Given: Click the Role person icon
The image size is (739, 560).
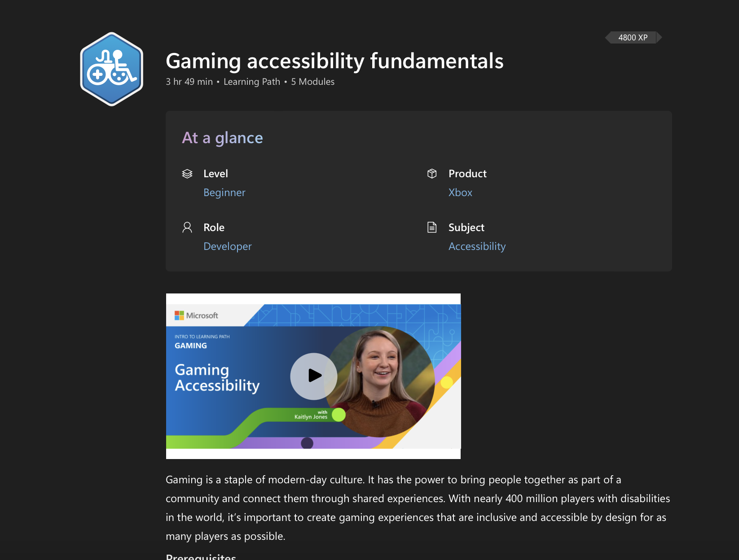Looking at the screenshot, I should click(187, 227).
